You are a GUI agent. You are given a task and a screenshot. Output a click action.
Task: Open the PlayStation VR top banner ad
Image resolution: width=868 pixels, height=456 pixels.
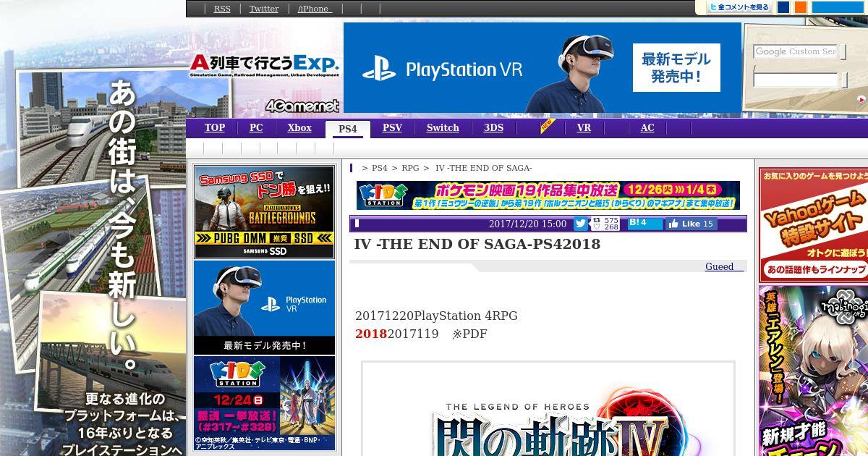542,68
